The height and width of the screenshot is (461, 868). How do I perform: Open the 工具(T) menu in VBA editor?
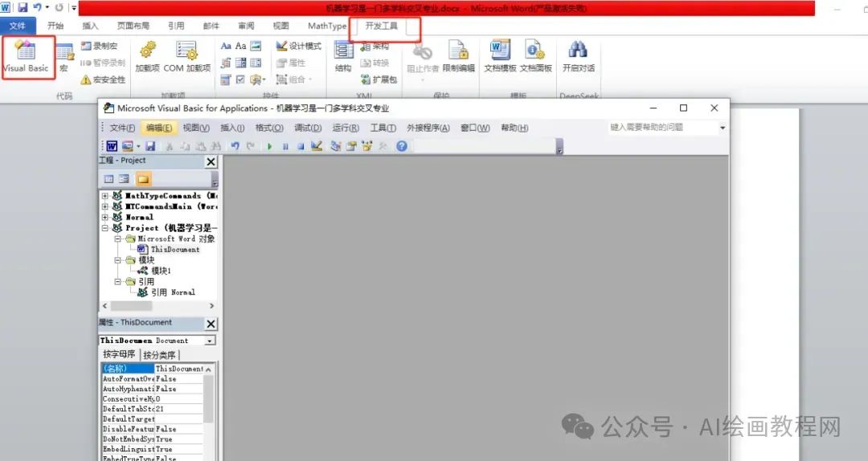(383, 128)
